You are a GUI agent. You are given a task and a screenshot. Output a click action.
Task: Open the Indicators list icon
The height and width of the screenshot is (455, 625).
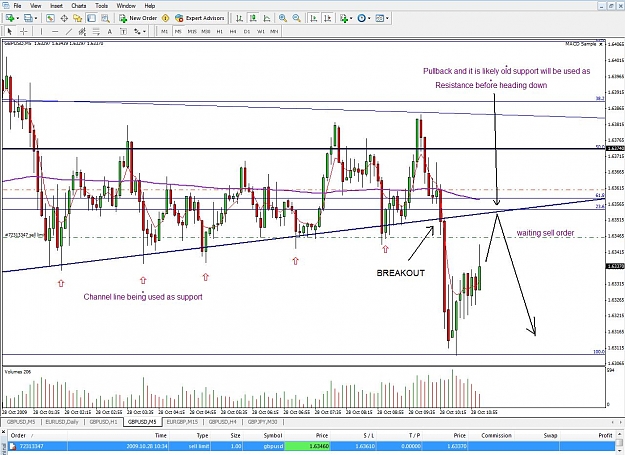tap(344, 18)
